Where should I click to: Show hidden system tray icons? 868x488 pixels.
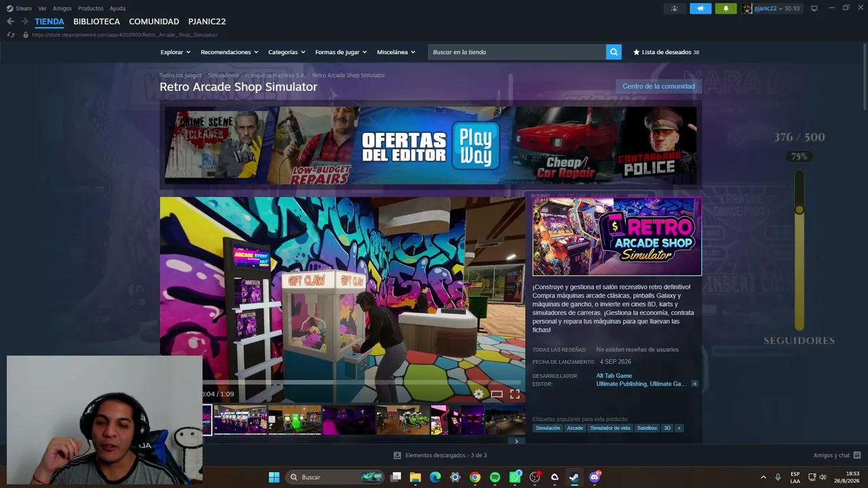(763, 477)
